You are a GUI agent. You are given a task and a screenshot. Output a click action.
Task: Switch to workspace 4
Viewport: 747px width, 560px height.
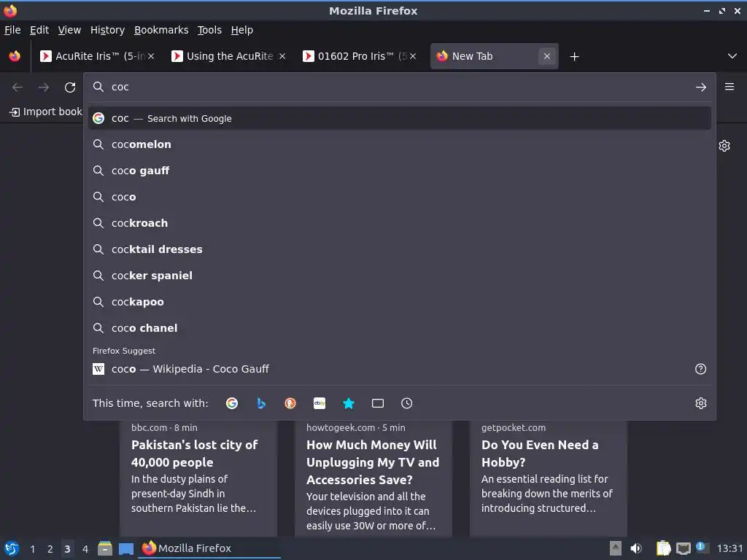[x=85, y=549]
